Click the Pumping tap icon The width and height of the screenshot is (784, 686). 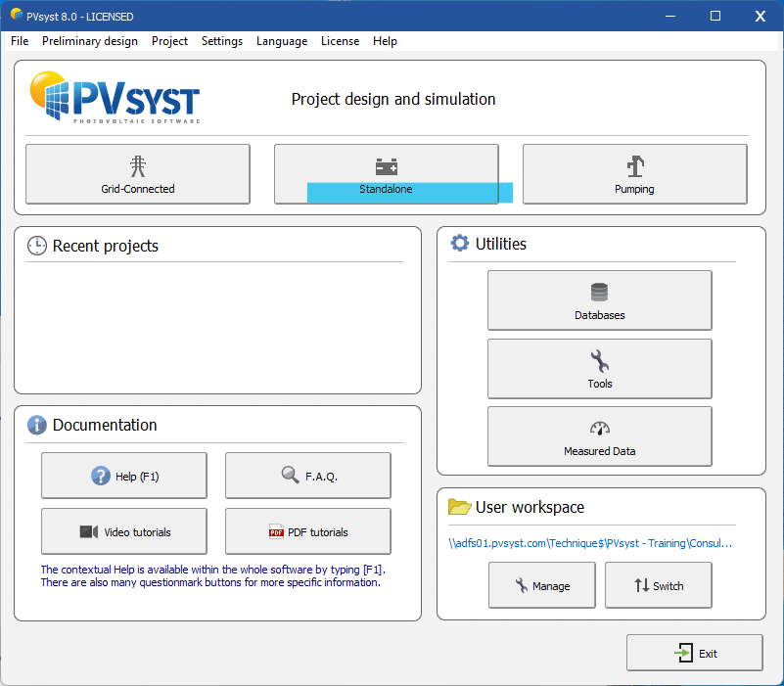(635, 166)
